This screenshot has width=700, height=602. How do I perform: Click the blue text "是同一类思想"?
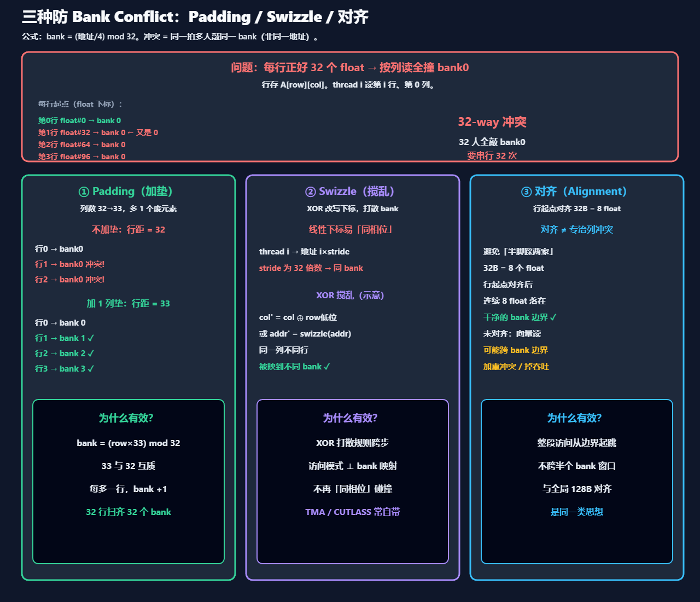(x=577, y=512)
